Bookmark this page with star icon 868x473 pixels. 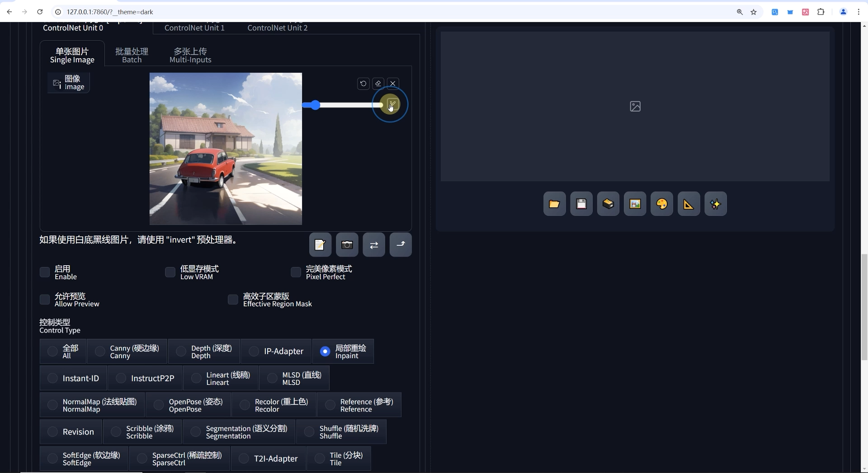[x=754, y=12]
